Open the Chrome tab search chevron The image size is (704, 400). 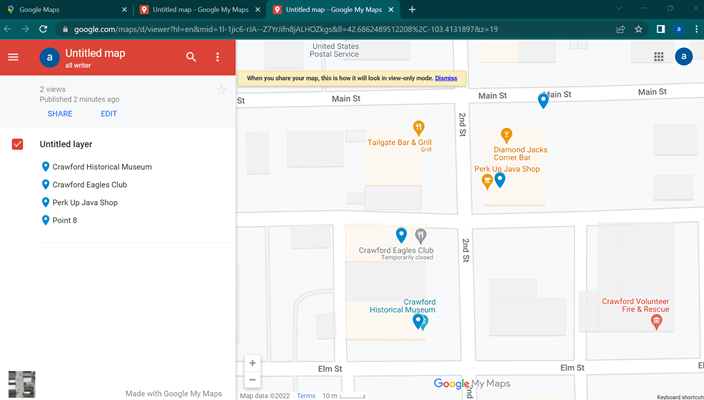coord(619,9)
